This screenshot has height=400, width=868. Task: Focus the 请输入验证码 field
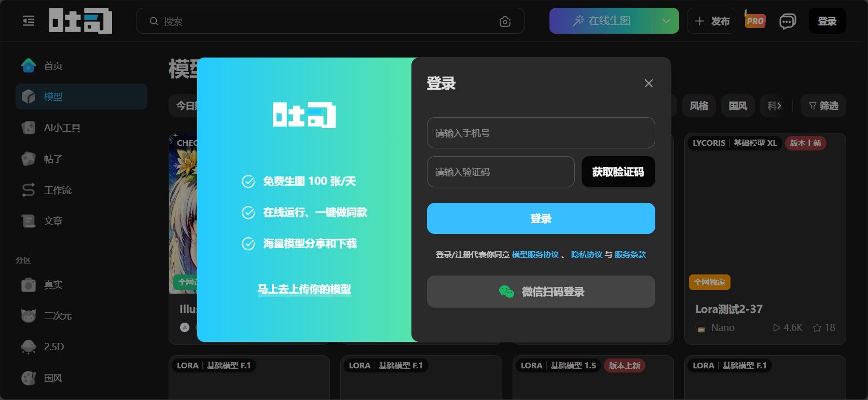tap(501, 172)
